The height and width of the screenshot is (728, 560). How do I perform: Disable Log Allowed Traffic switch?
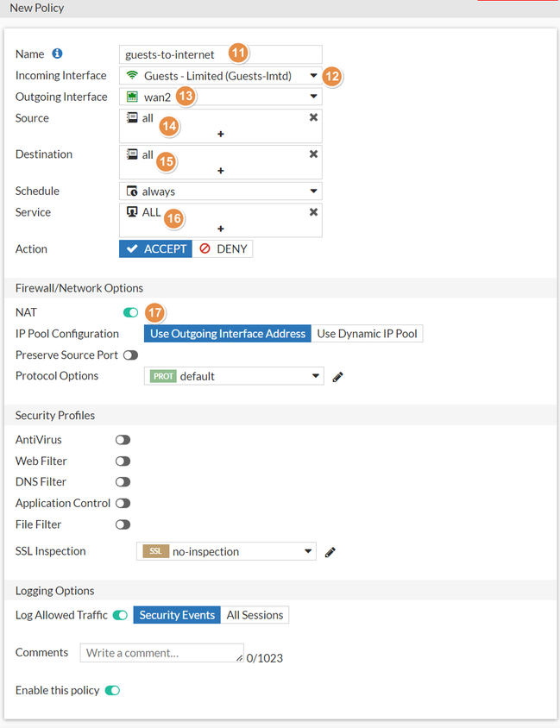[120, 615]
